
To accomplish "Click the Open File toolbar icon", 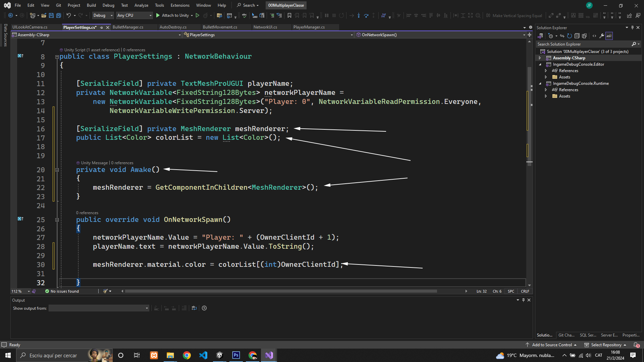I will click(44, 15).
